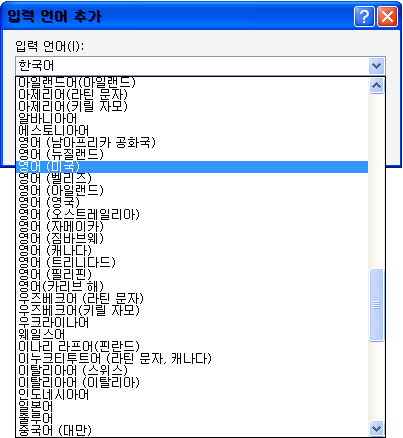Select 줄루어 from the list
The width and height of the screenshot is (403, 438).
pos(192,418)
